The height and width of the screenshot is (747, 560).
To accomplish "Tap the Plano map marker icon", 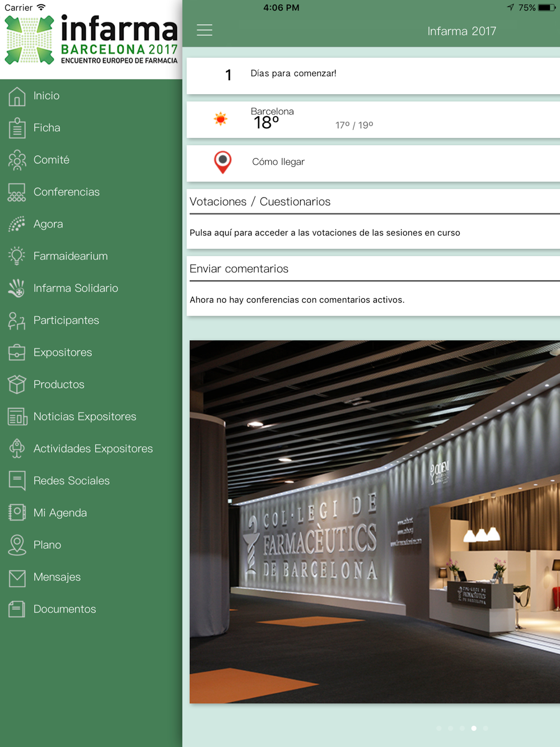I will tap(17, 545).
